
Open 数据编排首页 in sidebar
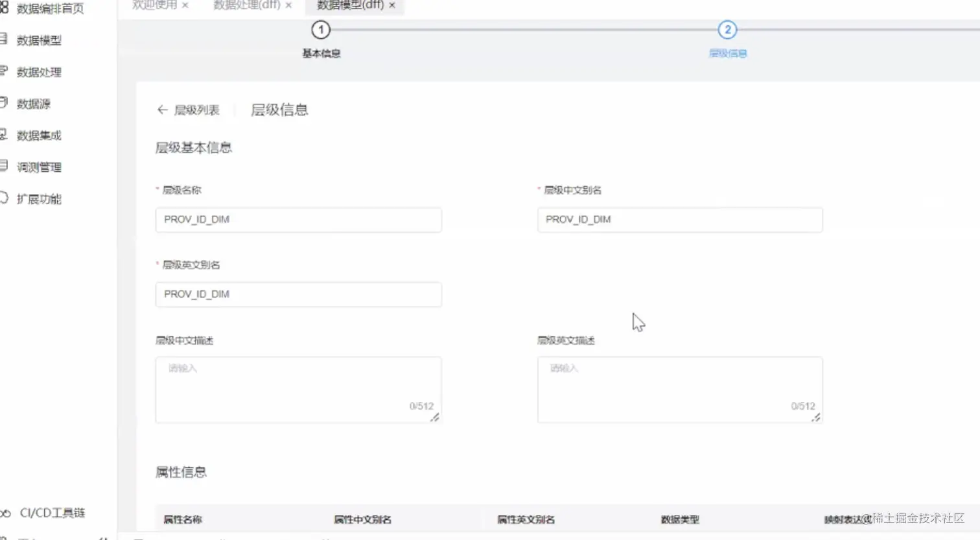tap(50, 8)
